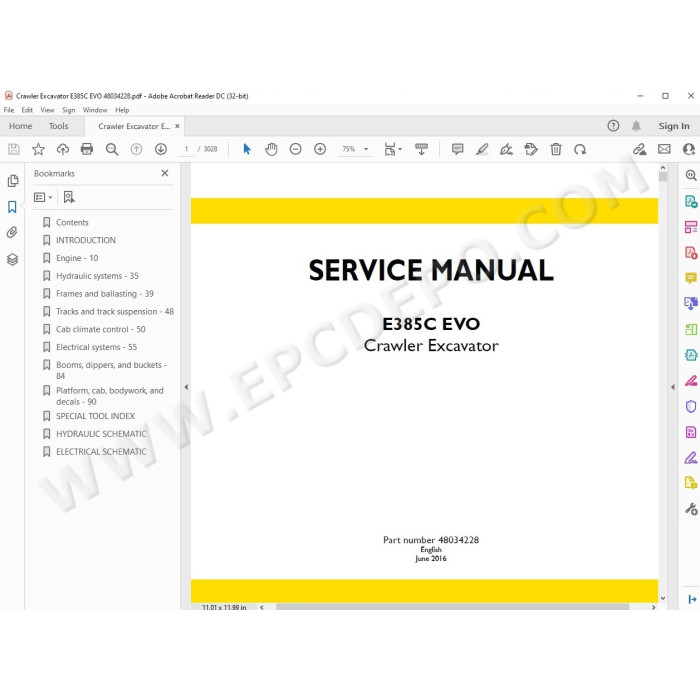Open page thumbnails panel icon

click(x=13, y=181)
